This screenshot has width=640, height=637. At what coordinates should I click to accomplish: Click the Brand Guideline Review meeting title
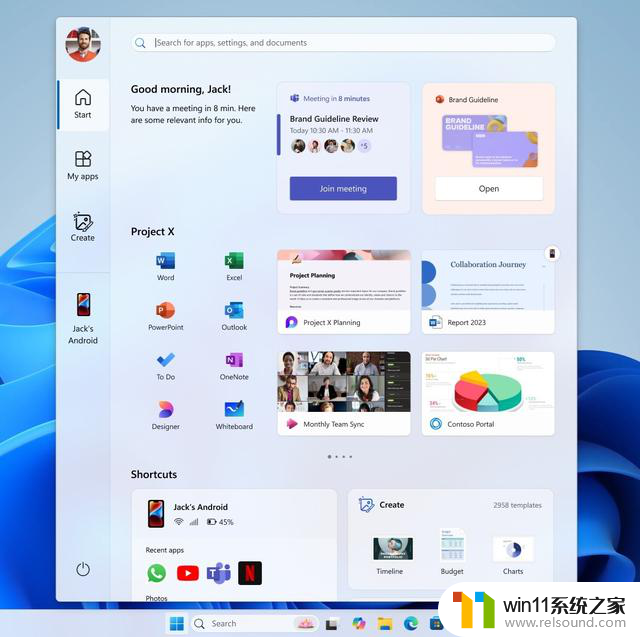pos(334,119)
